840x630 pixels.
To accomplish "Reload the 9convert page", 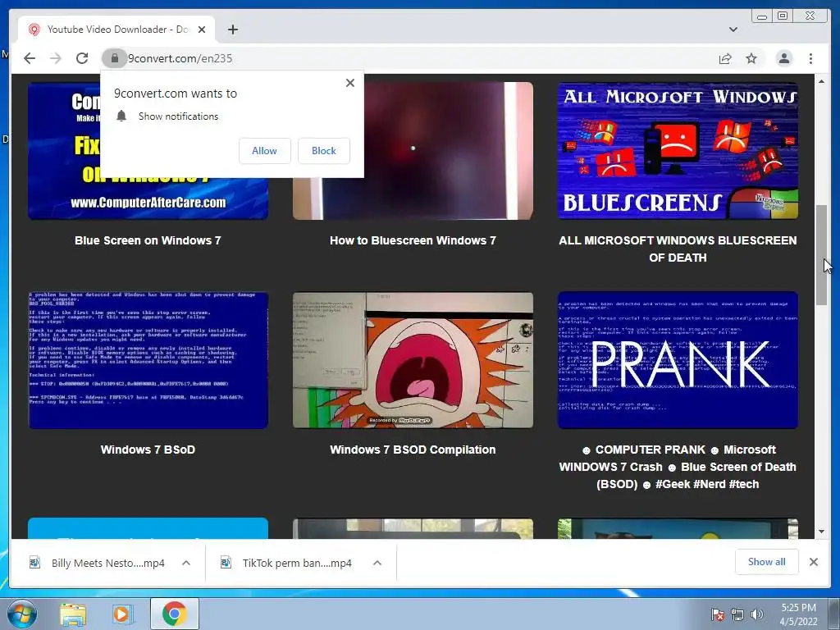I will coord(82,58).
